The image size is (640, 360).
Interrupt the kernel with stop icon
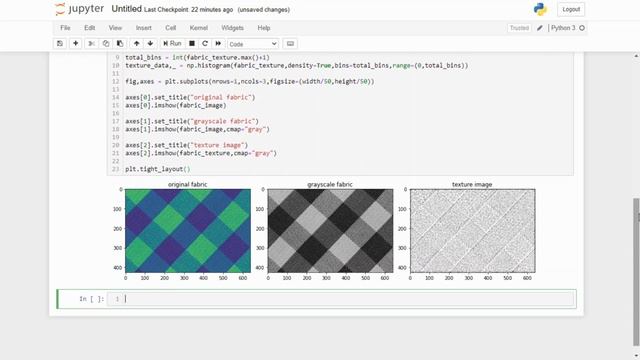coord(191,44)
